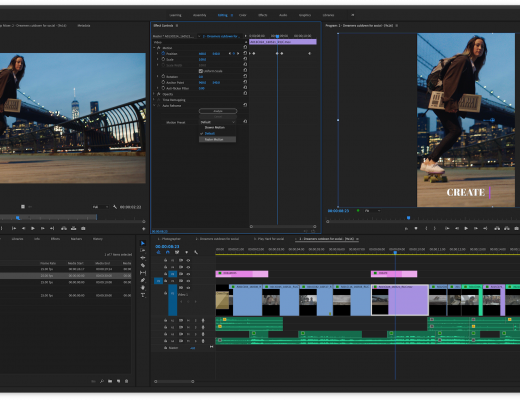Open the Source monitor button editor plus
The image size is (520, 400).
coord(144,229)
